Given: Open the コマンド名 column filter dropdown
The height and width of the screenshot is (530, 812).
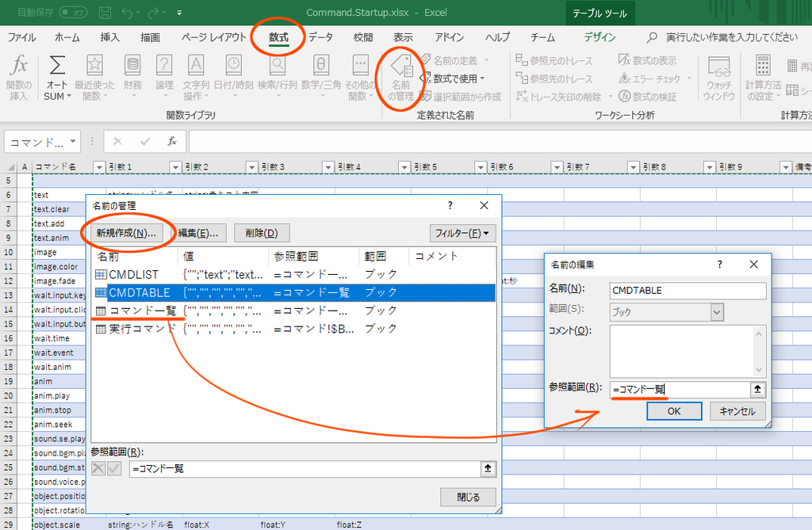Looking at the screenshot, I should (x=99, y=166).
